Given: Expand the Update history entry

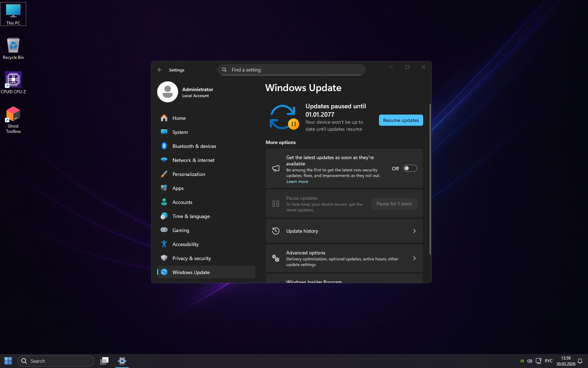Looking at the screenshot, I should [344, 231].
